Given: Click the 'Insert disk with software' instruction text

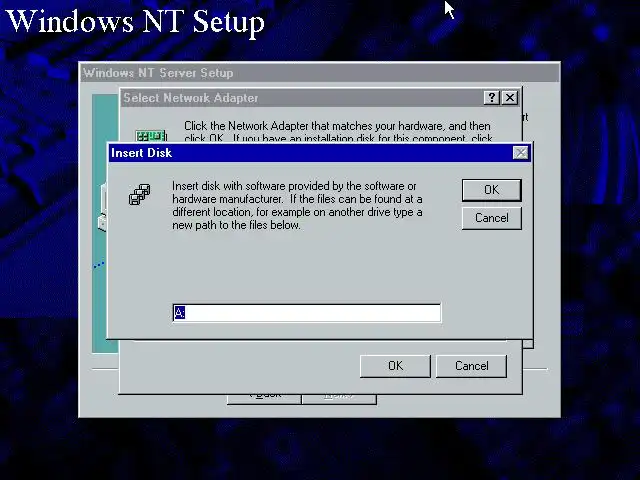Looking at the screenshot, I should (297, 205).
